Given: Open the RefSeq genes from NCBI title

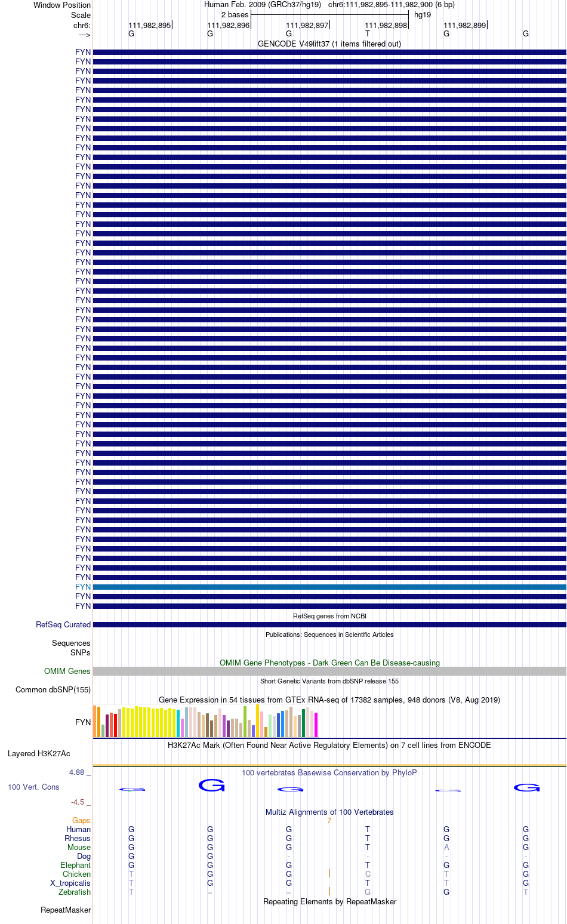Looking at the screenshot, I should coord(329,616).
